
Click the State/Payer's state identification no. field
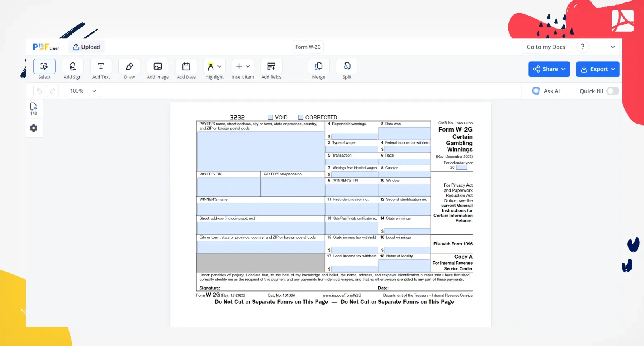(351, 228)
